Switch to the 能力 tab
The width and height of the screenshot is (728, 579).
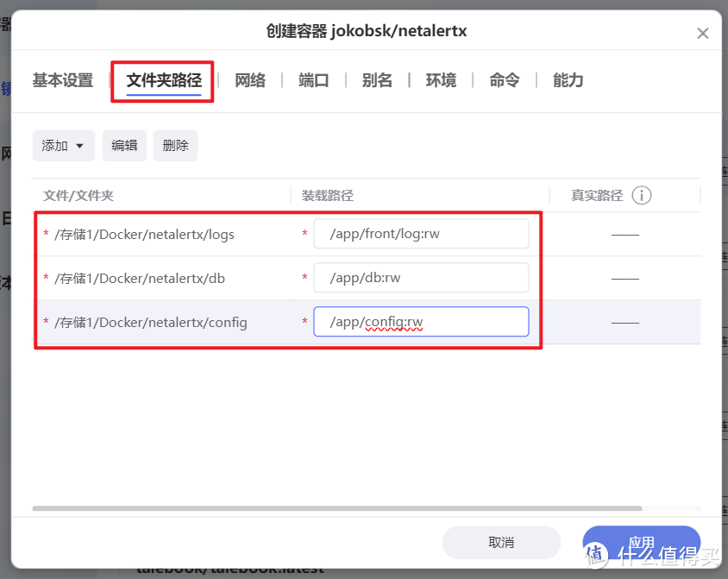[568, 80]
